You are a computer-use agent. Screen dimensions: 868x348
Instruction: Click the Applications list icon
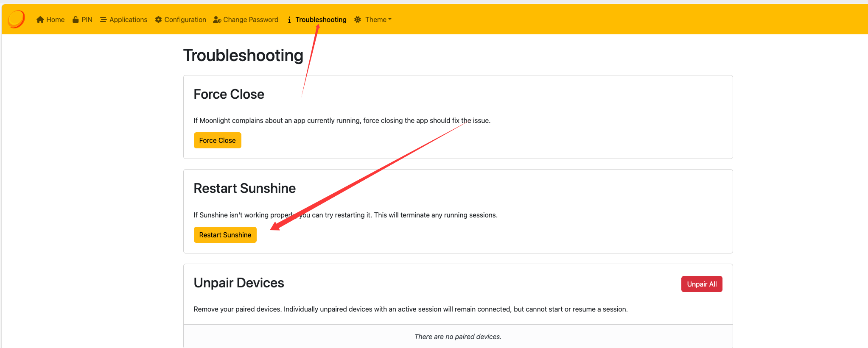click(x=103, y=19)
